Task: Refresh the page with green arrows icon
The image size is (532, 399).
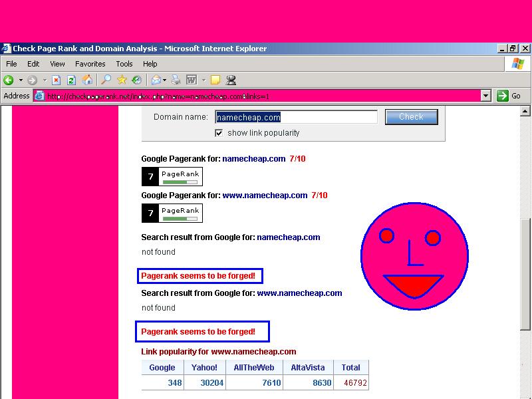Action: click(x=71, y=80)
